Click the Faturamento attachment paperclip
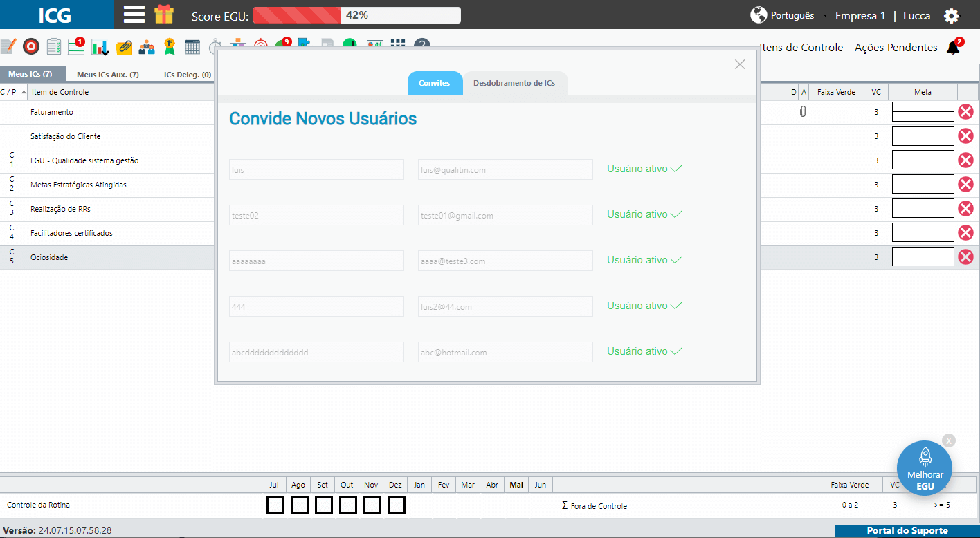Screen dimensions: 980x538 tap(803, 111)
